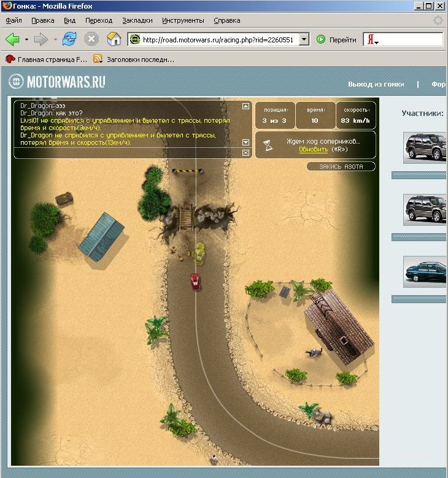Go back with the green arrow

(12, 39)
